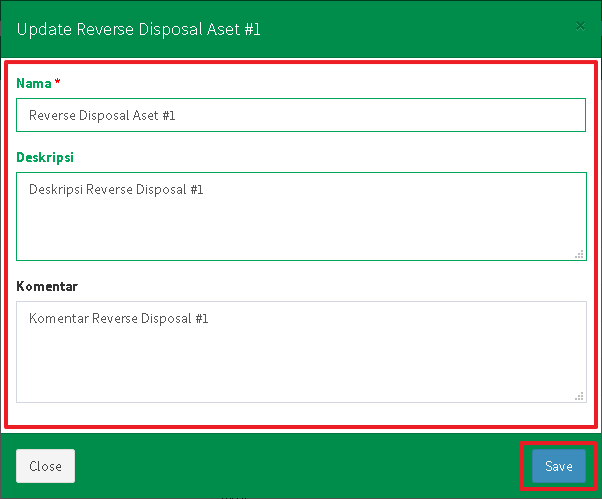
Task: Click the empty space below the Komentar text
Action: 300,370
